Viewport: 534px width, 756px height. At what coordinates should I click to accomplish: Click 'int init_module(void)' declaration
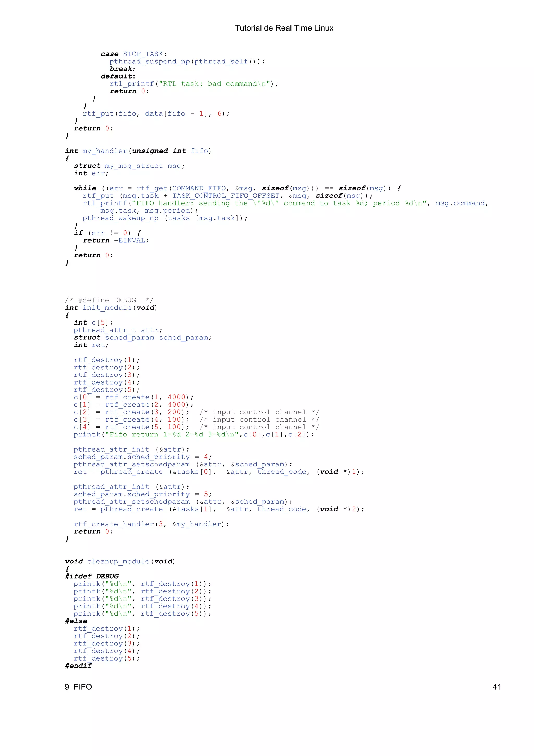(x=111, y=308)
